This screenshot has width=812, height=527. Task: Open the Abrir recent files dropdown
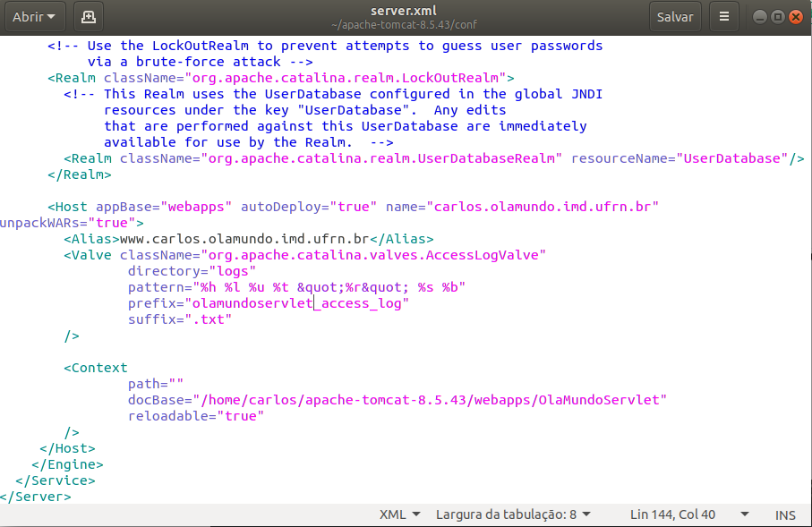tap(34, 16)
